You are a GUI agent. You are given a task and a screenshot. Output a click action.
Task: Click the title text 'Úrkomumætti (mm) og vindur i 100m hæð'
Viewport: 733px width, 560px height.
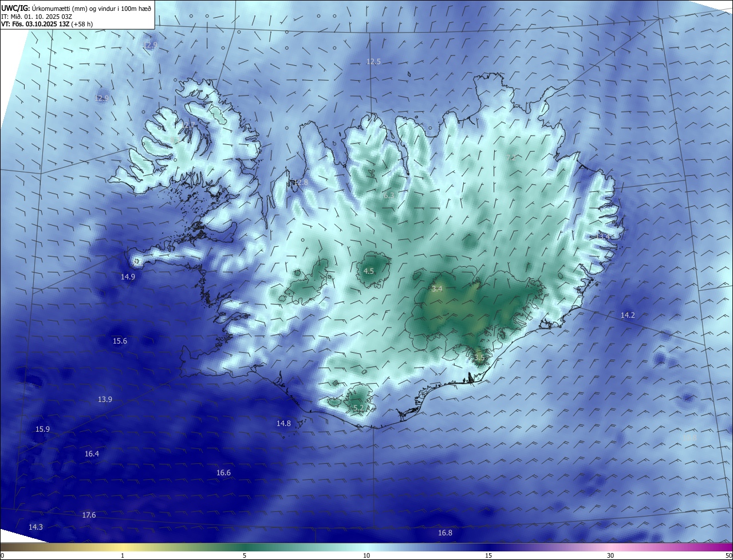[x=92, y=8]
